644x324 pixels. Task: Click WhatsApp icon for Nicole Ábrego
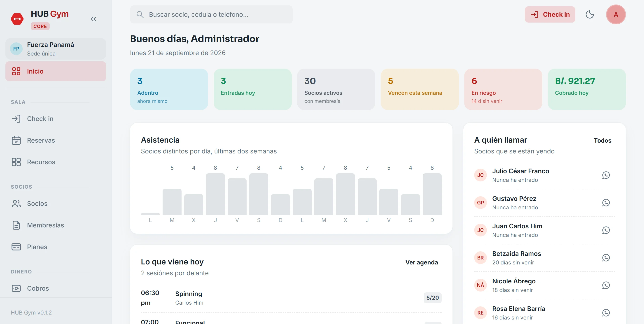click(606, 285)
